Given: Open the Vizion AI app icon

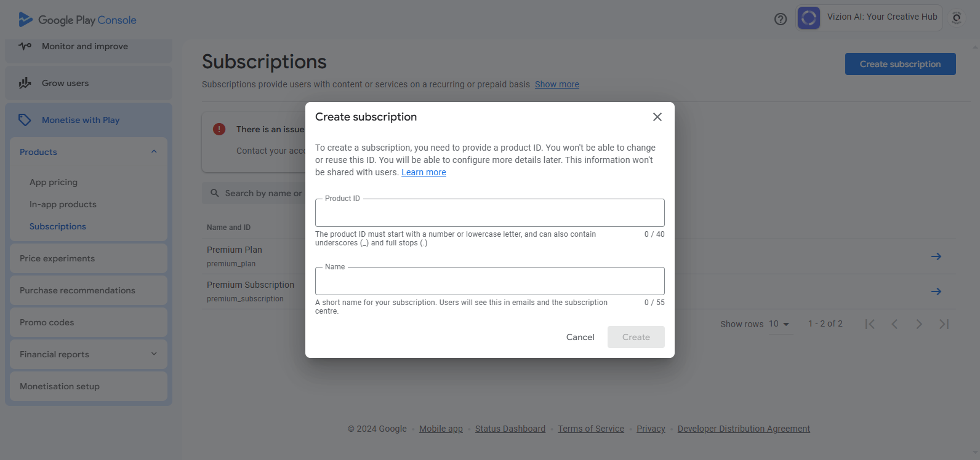Looking at the screenshot, I should (x=808, y=18).
